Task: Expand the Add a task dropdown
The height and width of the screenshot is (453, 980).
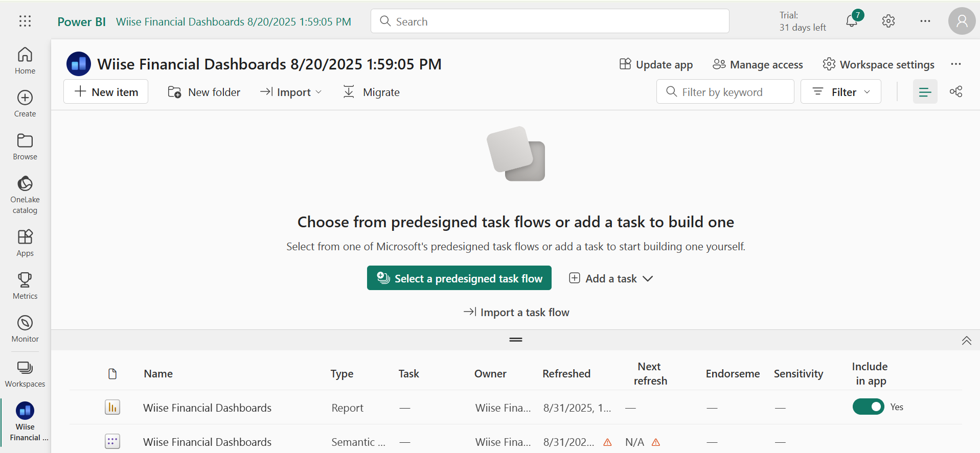Action: click(x=611, y=278)
